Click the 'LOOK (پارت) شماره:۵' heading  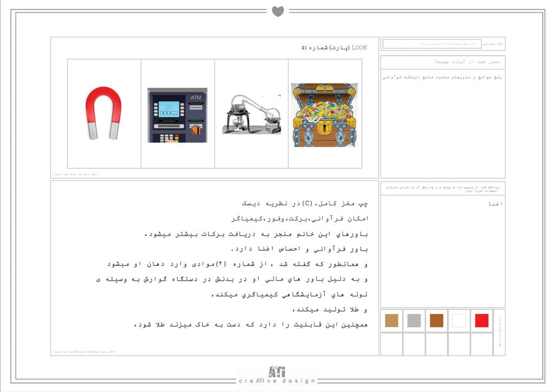[x=334, y=48]
